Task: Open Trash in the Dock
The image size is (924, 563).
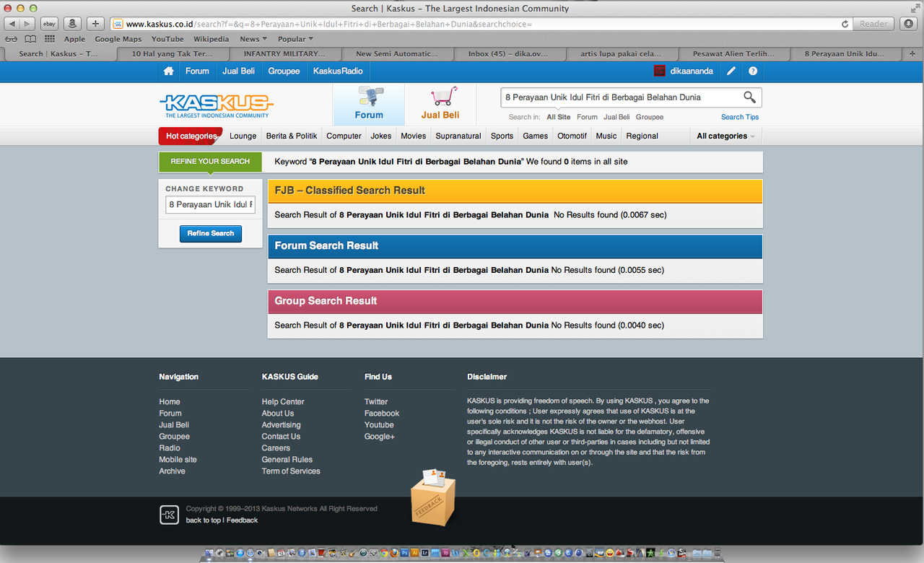Action: (716, 554)
